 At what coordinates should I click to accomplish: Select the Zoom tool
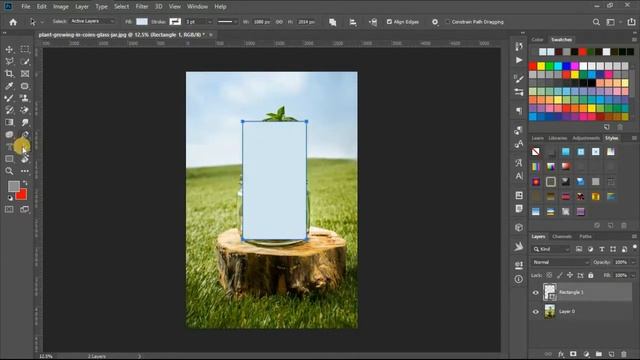9,171
